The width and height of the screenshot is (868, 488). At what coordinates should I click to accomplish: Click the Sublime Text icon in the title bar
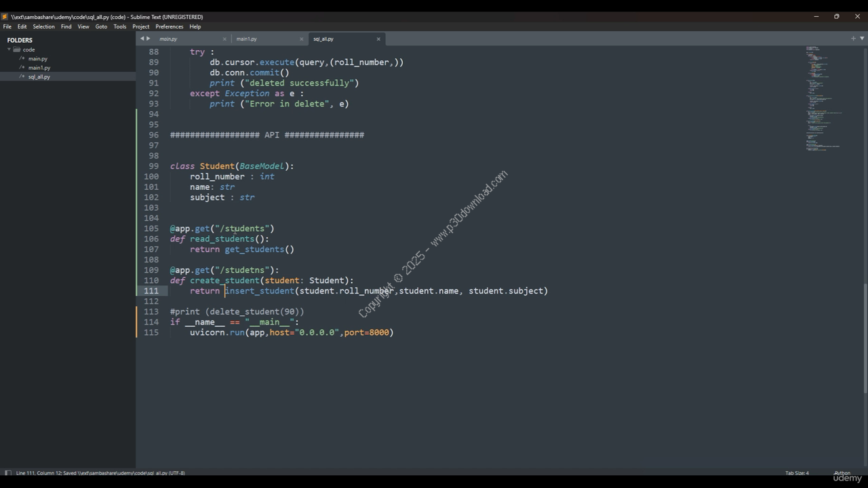(5, 17)
